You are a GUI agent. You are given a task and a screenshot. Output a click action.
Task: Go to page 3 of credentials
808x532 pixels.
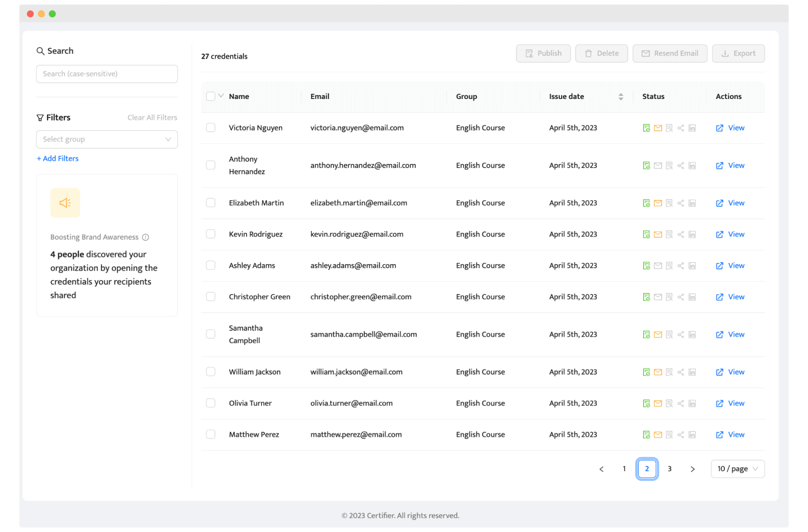tap(669, 469)
